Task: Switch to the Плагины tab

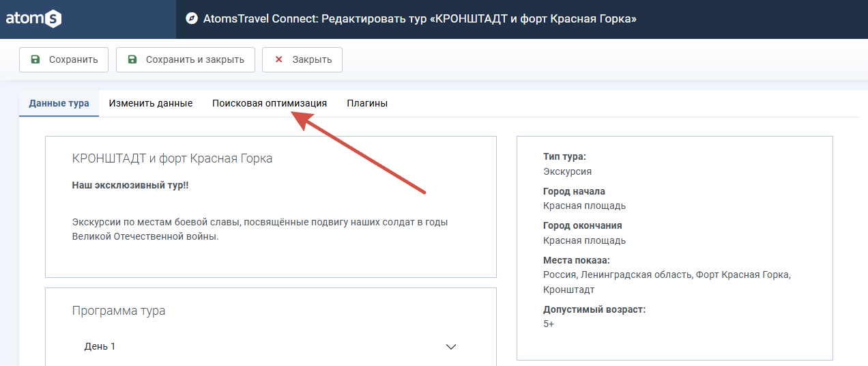Action: [367, 103]
